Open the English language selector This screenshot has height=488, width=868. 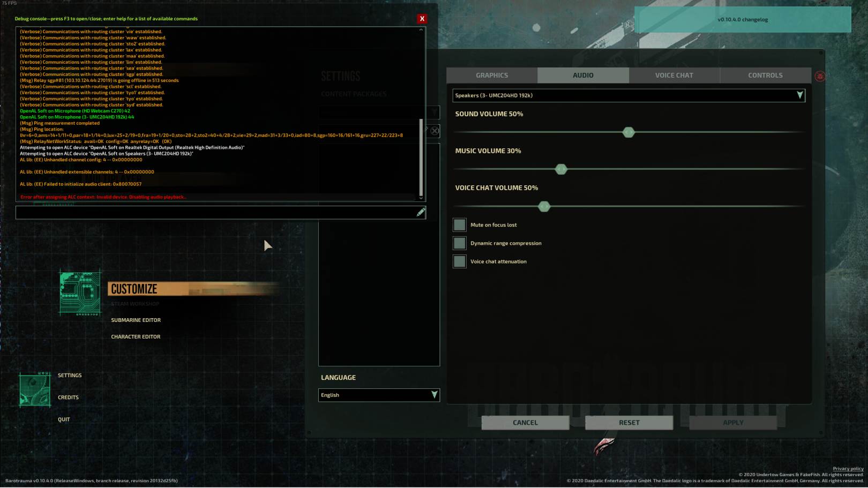pos(379,395)
